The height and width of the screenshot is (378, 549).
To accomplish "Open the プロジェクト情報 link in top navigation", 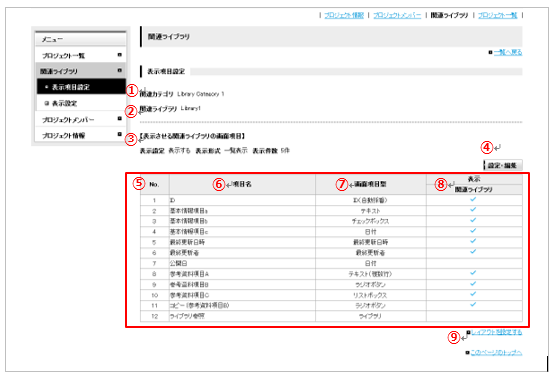I will [344, 15].
